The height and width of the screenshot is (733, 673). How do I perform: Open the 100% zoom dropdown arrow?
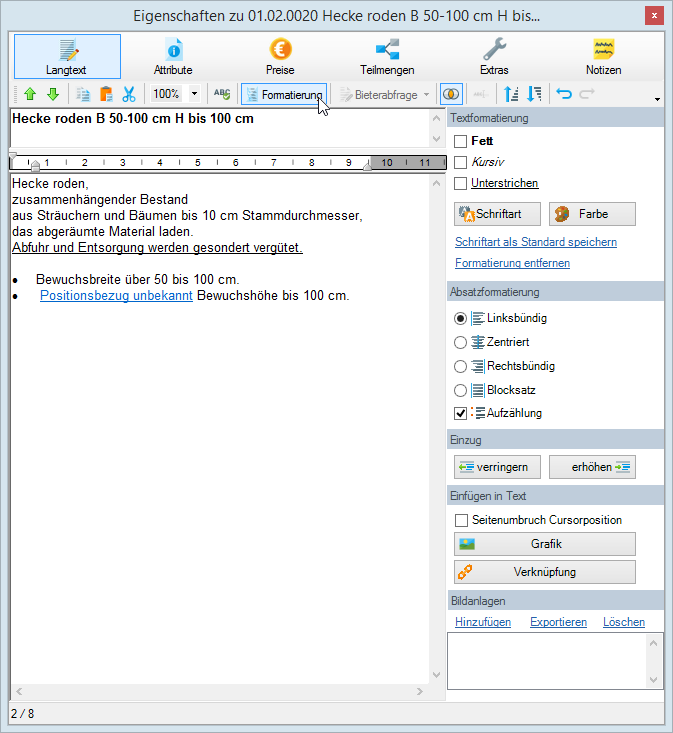194,94
